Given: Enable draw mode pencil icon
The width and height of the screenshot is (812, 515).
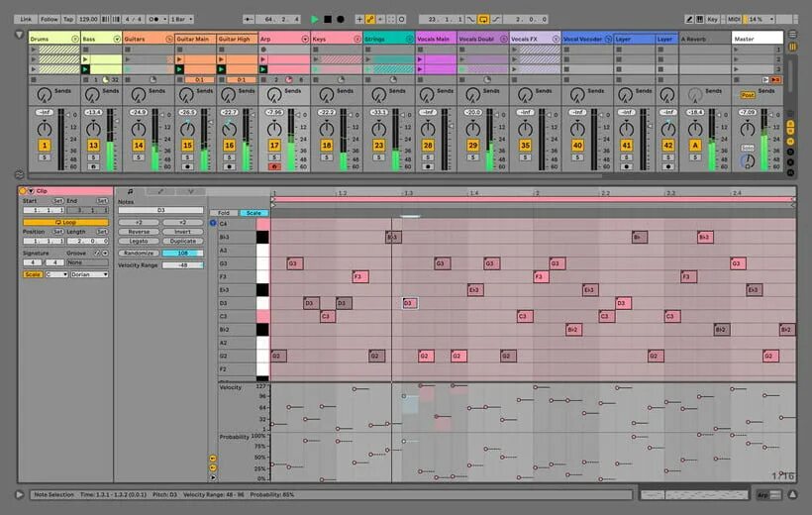Looking at the screenshot, I should [x=689, y=19].
